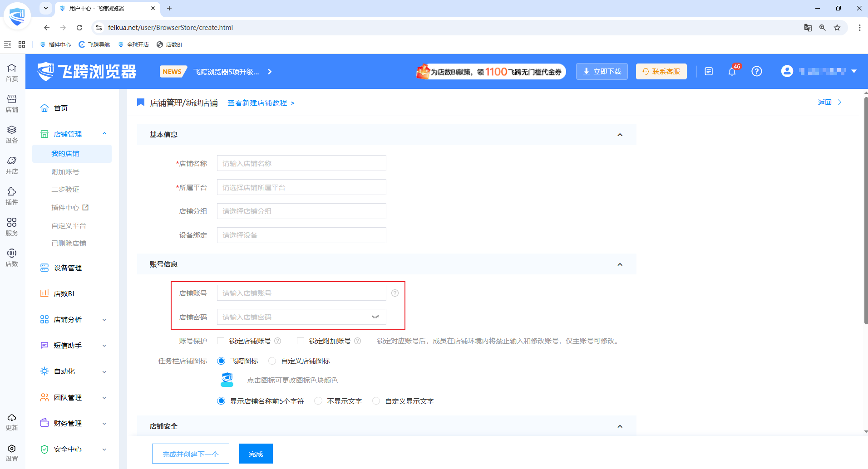Click the 立即下载 button
868x469 pixels.
(x=602, y=71)
